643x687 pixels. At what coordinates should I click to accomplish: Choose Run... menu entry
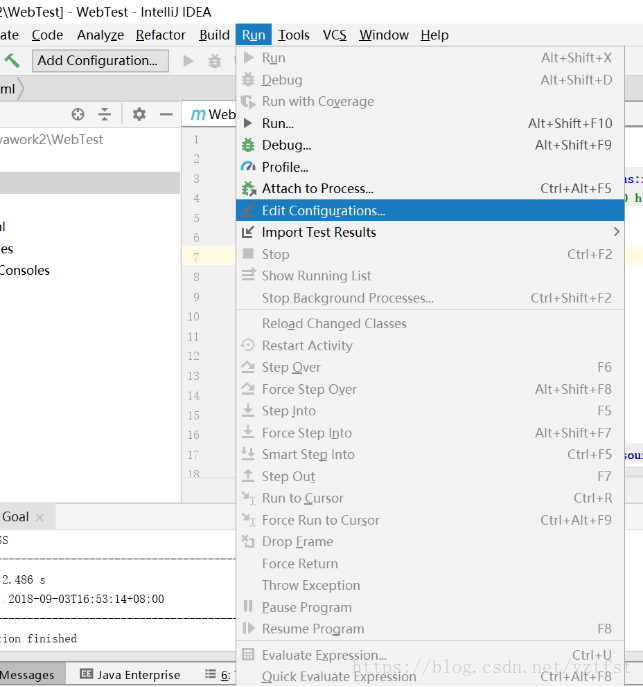(430, 123)
